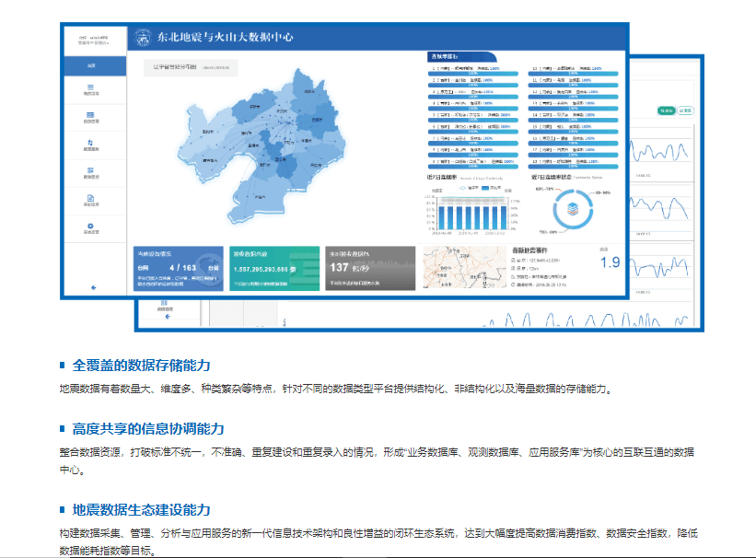Open the data transfer arrows icon in sidebar
The width and height of the screenshot is (756, 558).
(90, 143)
